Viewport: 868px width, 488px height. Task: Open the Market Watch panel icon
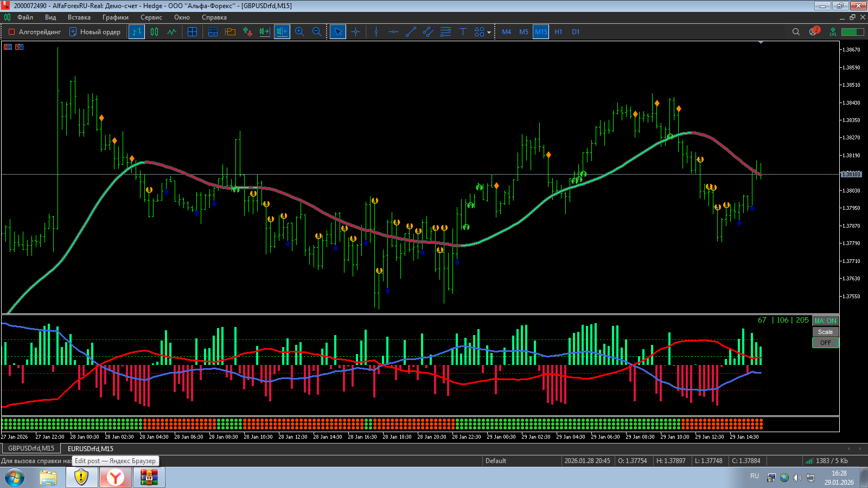tap(213, 32)
